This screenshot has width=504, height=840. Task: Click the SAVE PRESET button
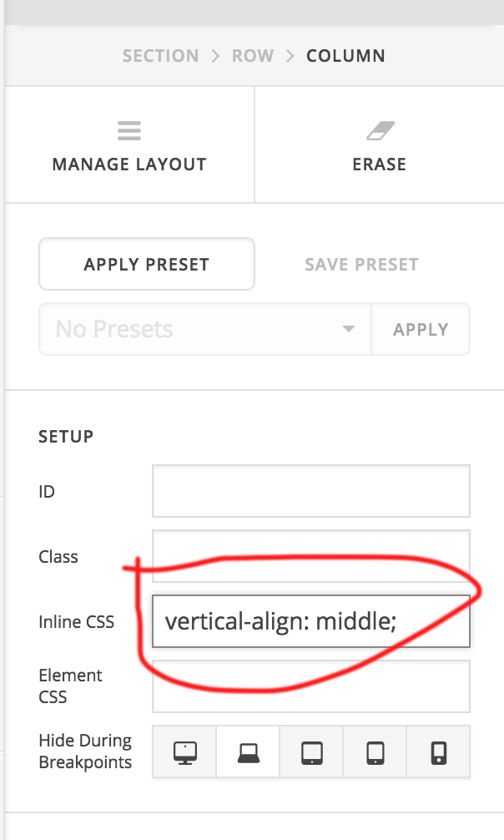coord(361,264)
